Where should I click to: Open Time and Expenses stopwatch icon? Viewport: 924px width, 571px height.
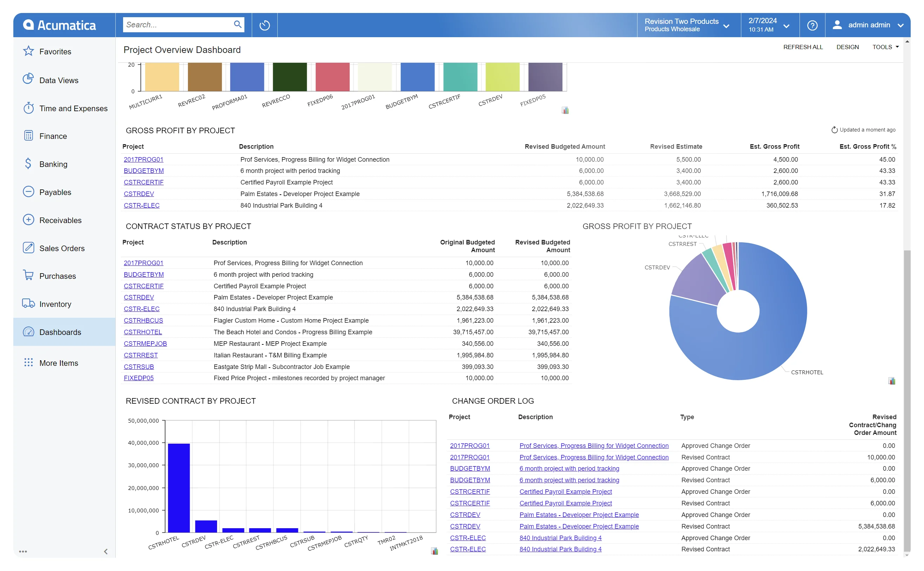tap(29, 108)
